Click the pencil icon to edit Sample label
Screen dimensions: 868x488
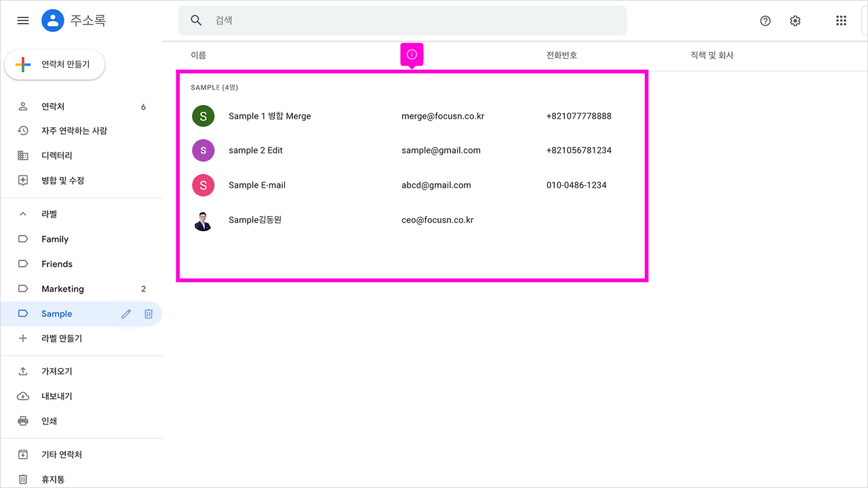point(125,313)
